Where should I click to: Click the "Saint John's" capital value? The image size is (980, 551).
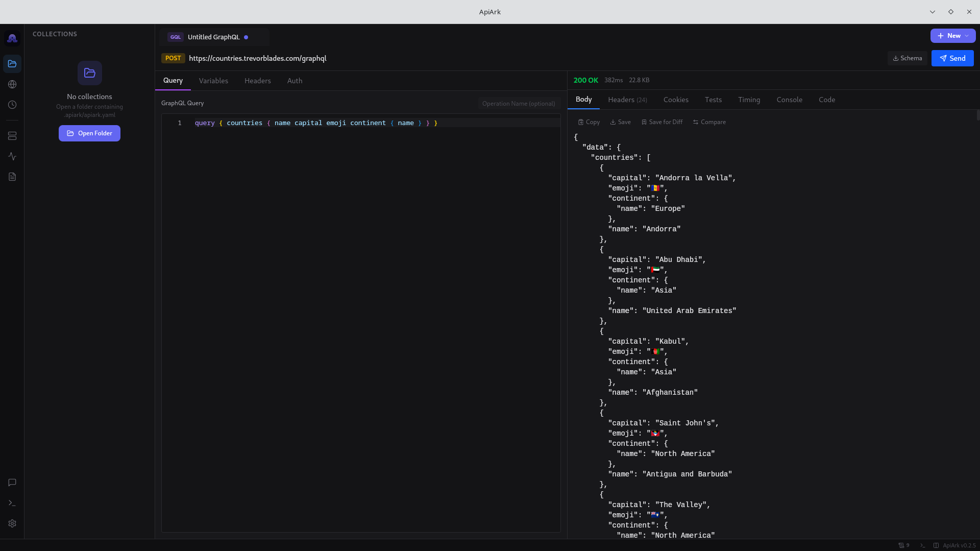coord(685,423)
